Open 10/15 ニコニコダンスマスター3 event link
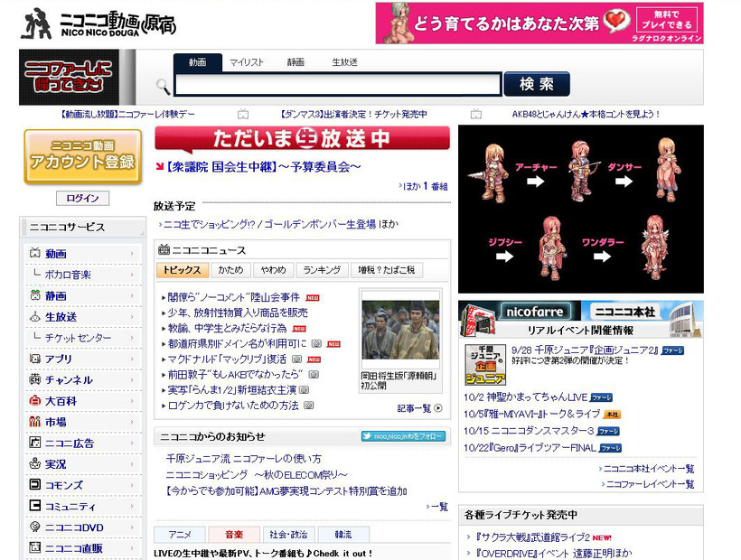The height and width of the screenshot is (560, 741). tap(529, 431)
